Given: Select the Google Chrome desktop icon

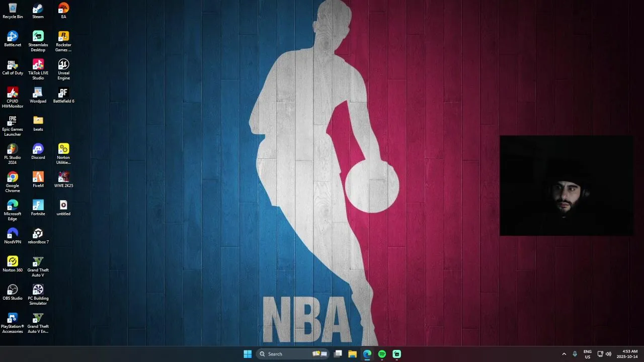Looking at the screenshot, I should click(13, 183).
